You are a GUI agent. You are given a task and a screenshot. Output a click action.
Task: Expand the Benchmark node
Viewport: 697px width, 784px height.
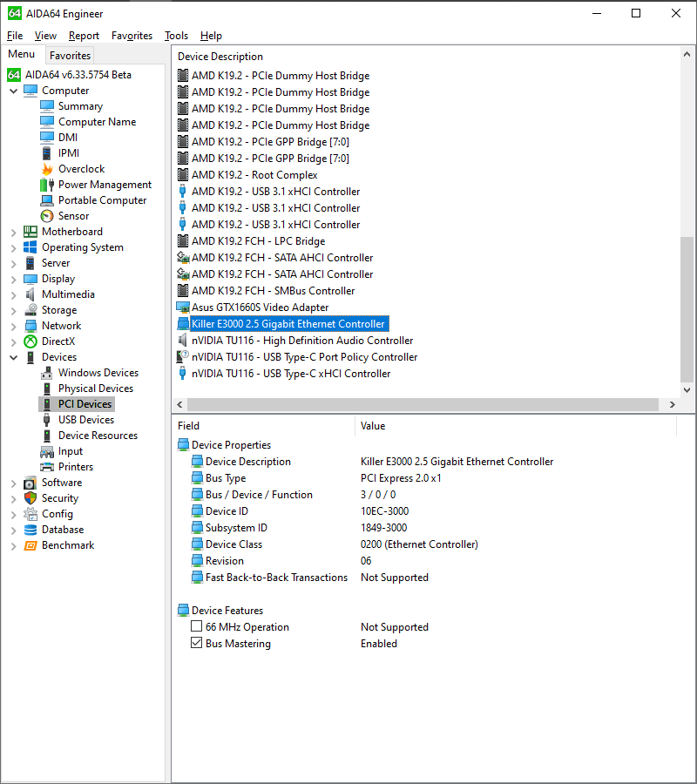point(13,546)
